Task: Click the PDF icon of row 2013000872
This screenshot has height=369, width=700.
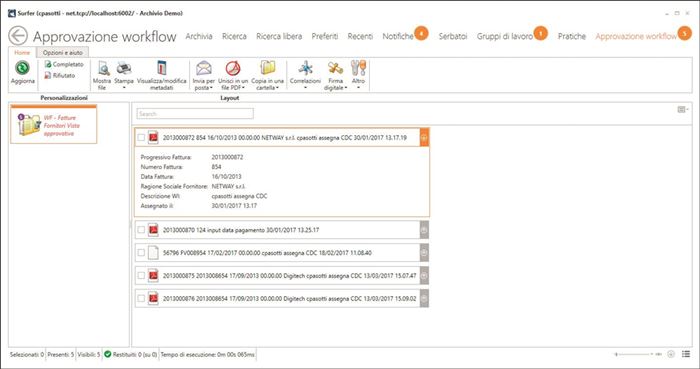Action: pos(153,138)
